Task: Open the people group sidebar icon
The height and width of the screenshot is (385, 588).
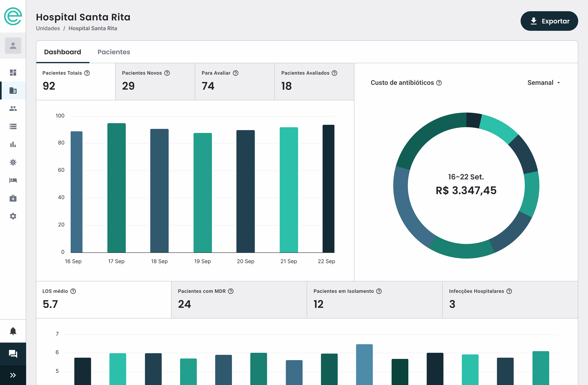Action: pos(13,109)
